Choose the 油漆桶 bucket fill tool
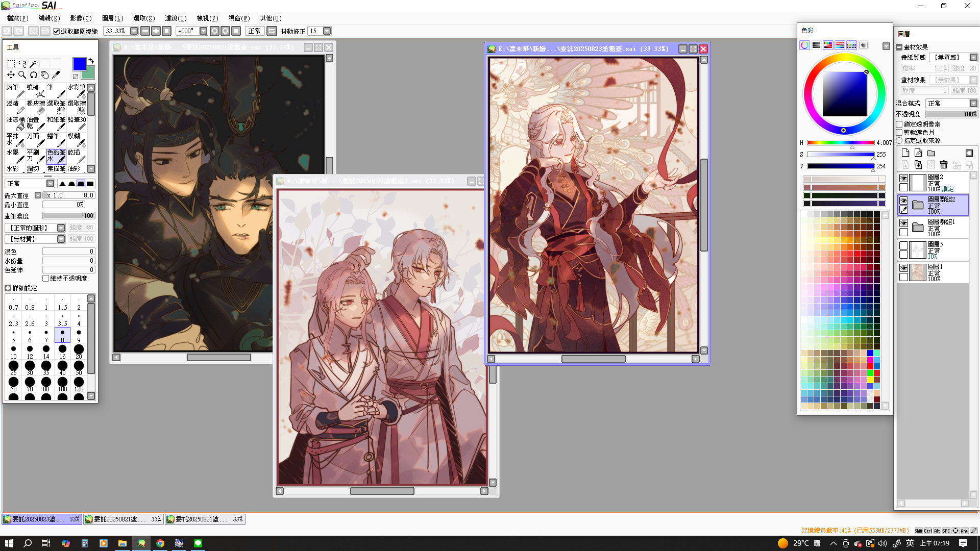This screenshot has width=980, height=551. (15, 123)
